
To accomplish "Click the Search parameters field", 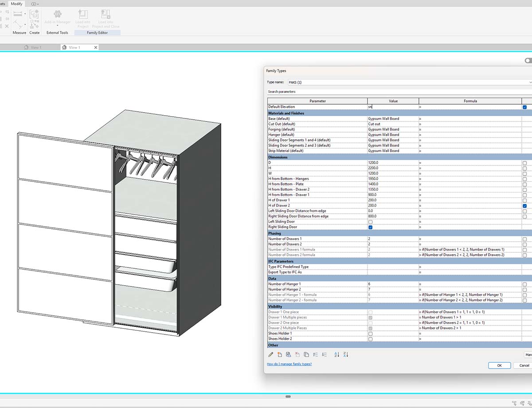I will (x=399, y=92).
